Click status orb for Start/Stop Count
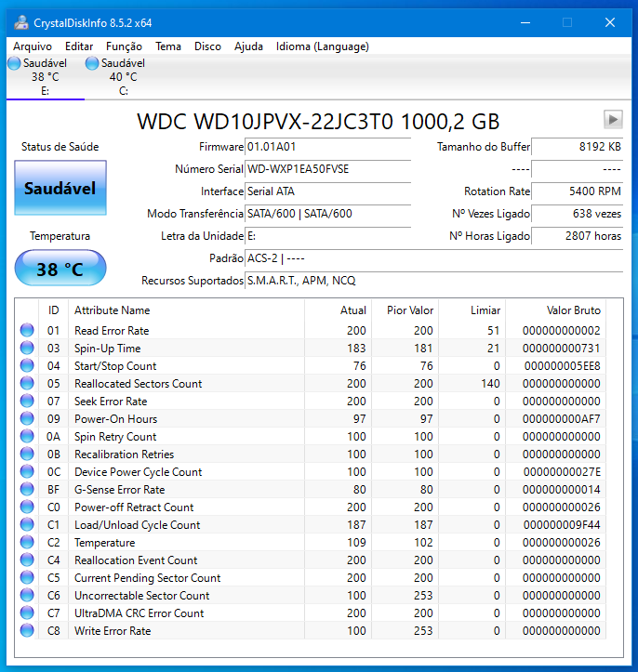 pyautogui.click(x=27, y=365)
